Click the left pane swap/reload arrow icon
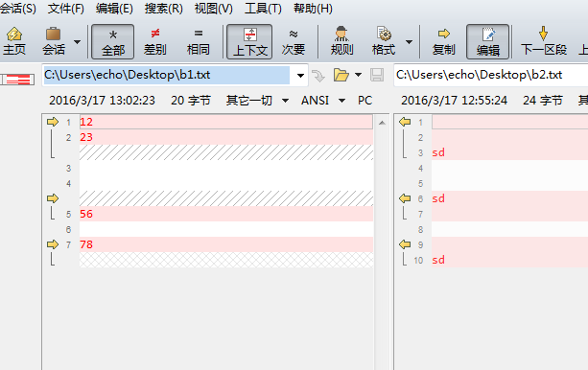 pos(318,76)
